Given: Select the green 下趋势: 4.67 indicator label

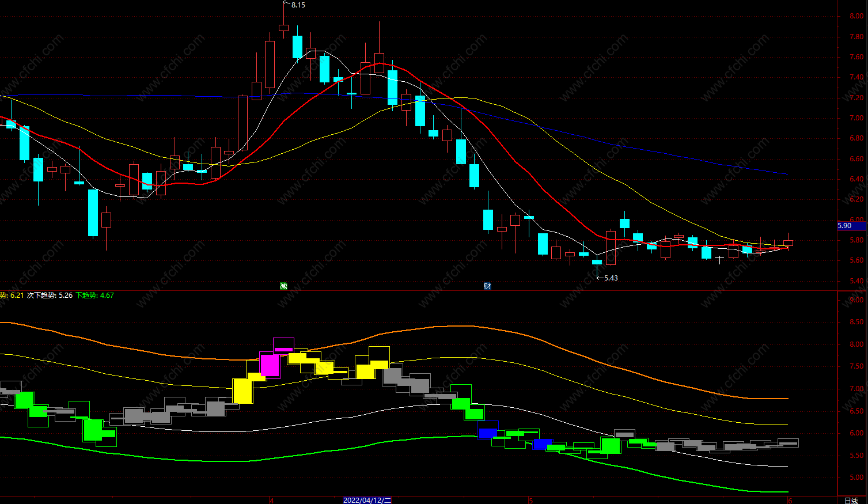Looking at the screenshot, I should [x=95, y=295].
